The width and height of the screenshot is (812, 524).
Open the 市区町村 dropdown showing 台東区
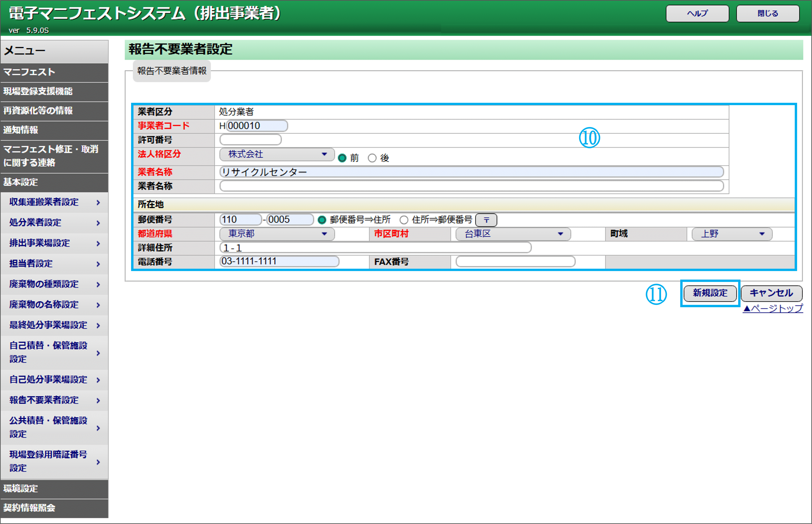pos(513,234)
